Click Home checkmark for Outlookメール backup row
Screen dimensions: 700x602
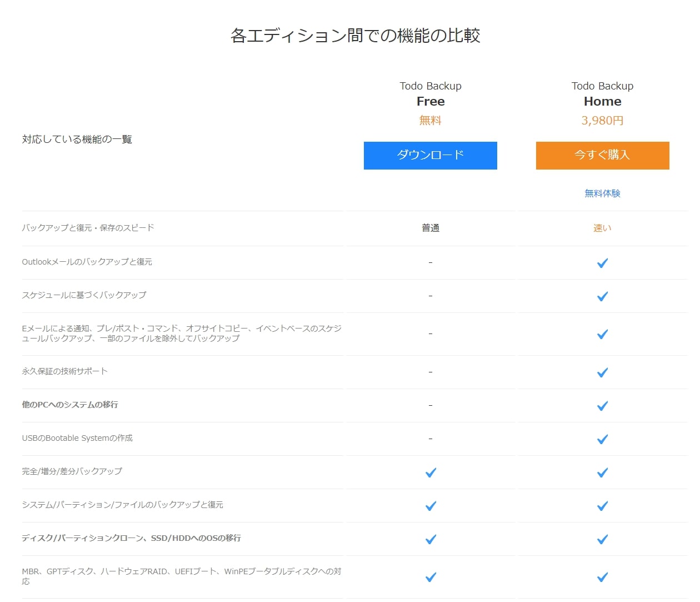(x=602, y=263)
